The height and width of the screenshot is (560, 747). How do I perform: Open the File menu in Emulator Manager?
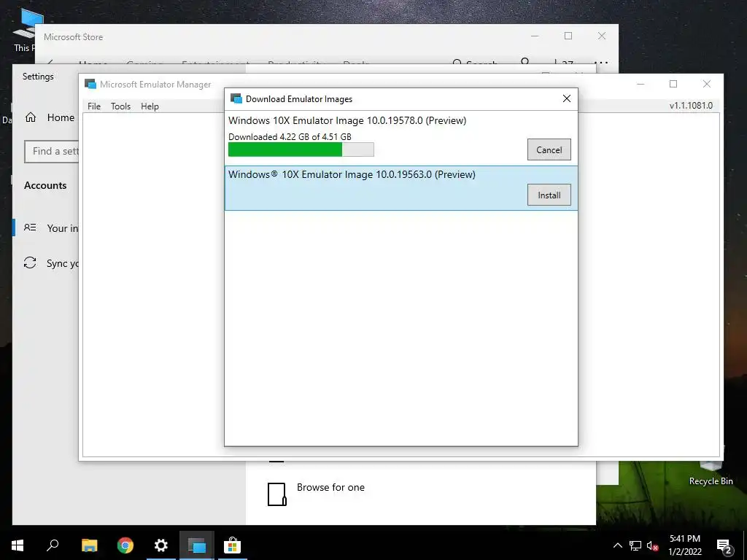94,106
